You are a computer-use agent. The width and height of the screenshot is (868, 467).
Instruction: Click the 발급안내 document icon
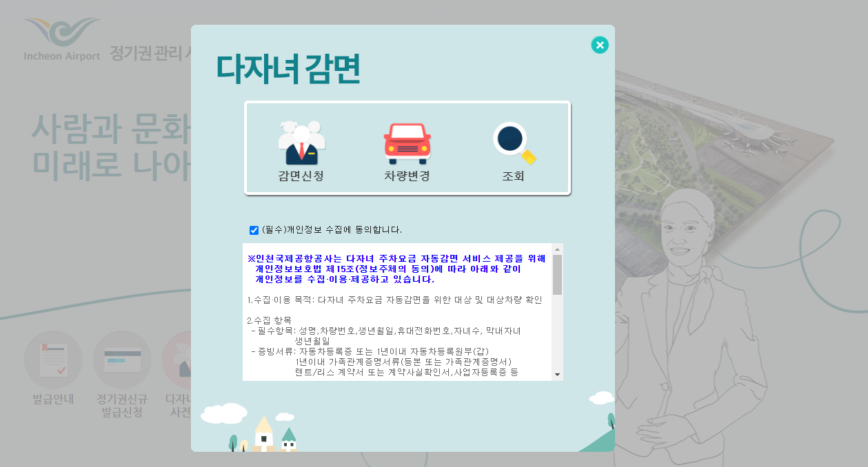(53, 360)
